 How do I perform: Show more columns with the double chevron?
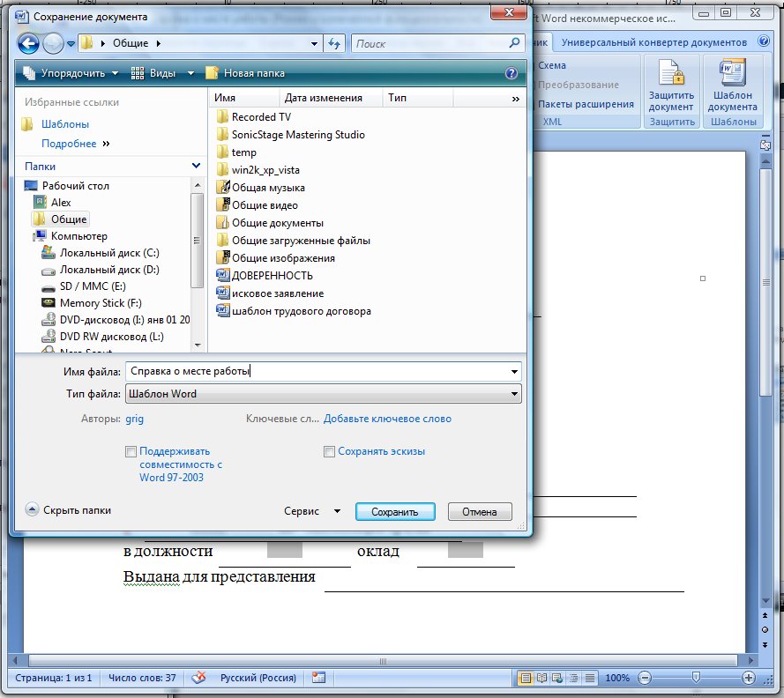coord(516,99)
